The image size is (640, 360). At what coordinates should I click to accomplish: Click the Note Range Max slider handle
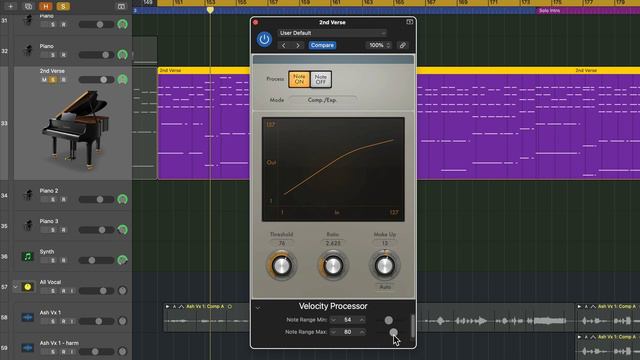(x=393, y=332)
